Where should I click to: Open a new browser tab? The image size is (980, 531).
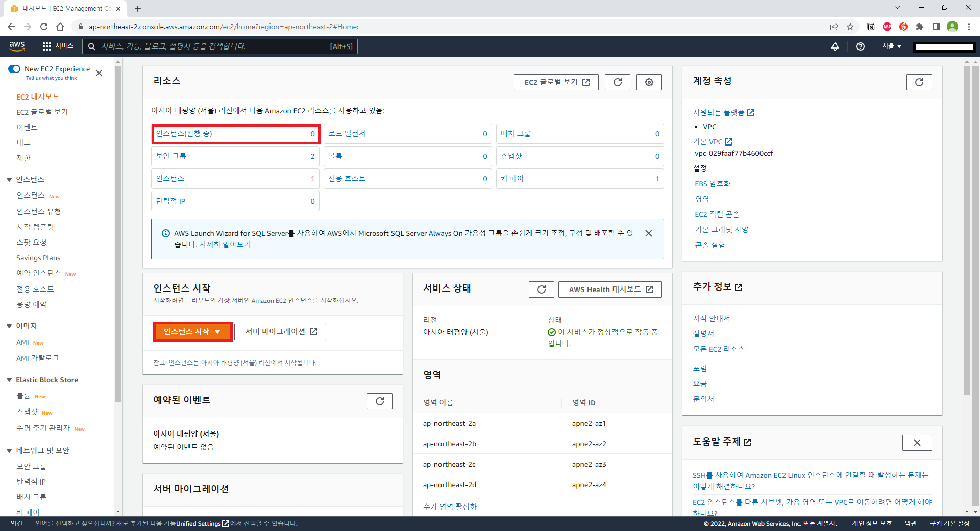(138, 9)
